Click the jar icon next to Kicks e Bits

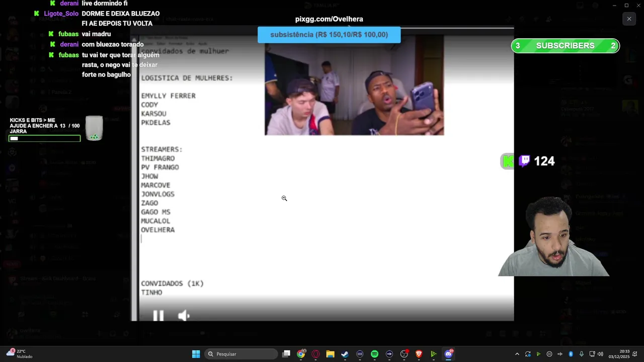(94, 128)
